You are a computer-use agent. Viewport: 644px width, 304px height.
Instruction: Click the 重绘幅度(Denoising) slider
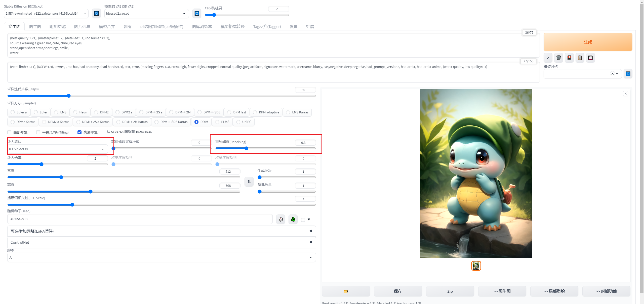[x=265, y=148]
